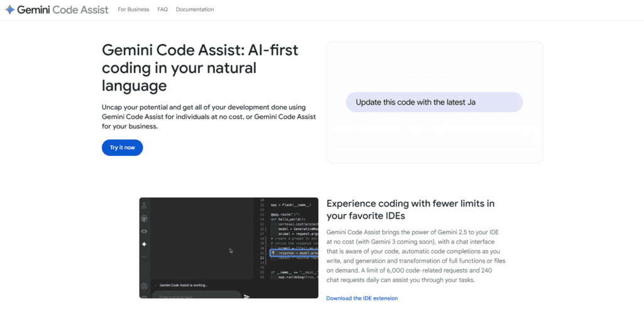Open the Documentation navigation link

point(195,9)
